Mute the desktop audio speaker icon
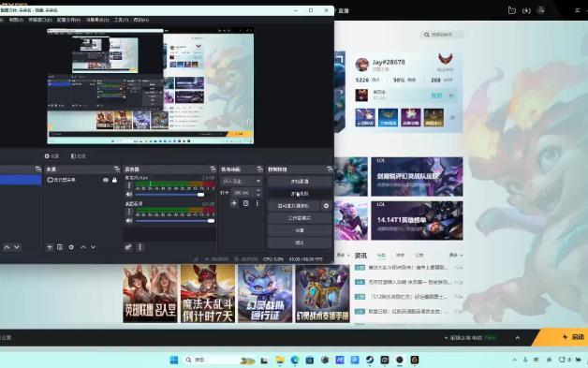Screen dimensions: 588x368 pyautogui.click(x=129, y=195)
